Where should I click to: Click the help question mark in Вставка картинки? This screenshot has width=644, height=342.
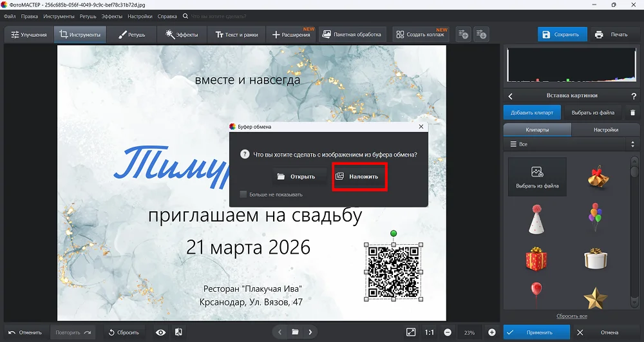[x=634, y=96]
